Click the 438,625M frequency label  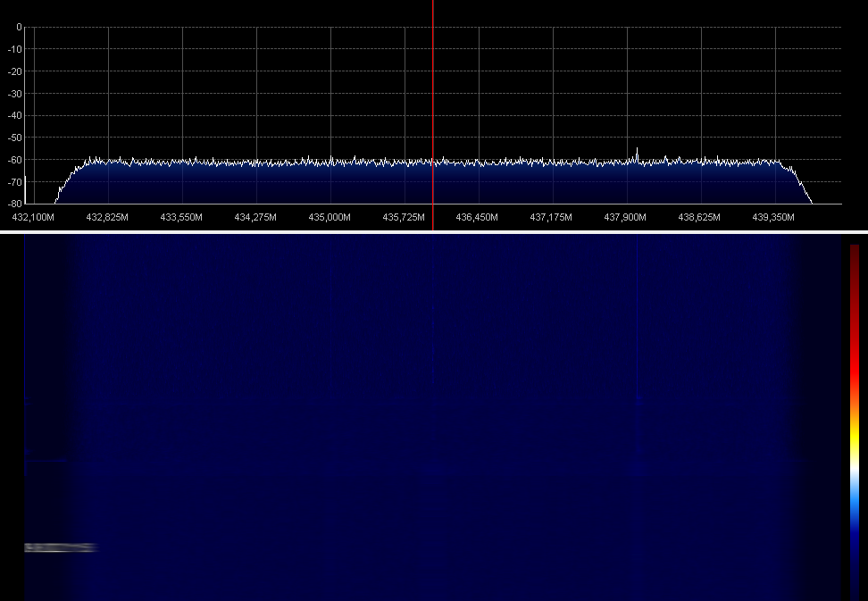click(700, 218)
